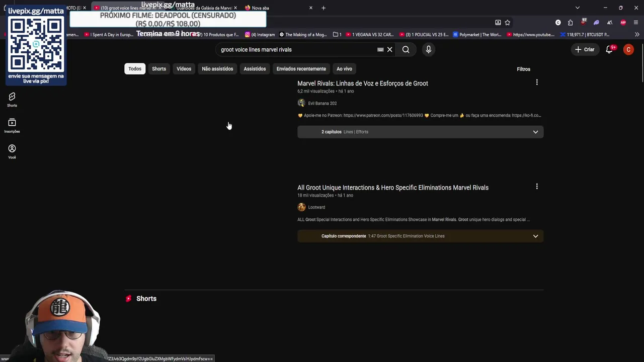Start voice search with microphone icon
The width and height of the screenshot is (644, 362).
429,49
